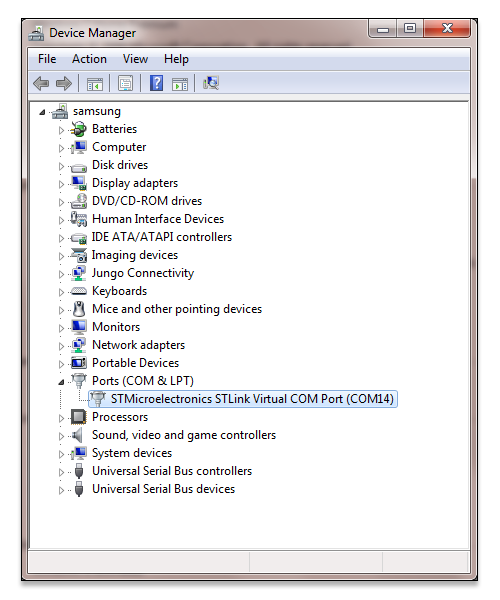500x600 pixels.
Task: Select Sound, video and game controllers
Action: pos(184,435)
